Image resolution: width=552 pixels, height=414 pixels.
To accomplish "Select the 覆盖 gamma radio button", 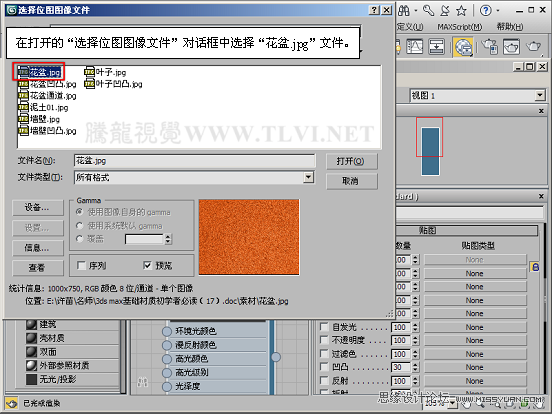I will (80, 239).
